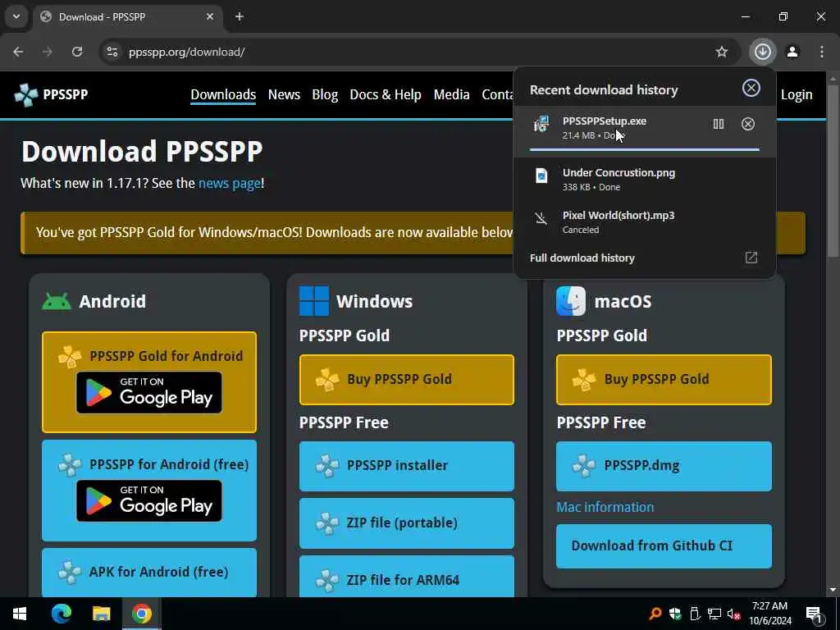
Task: Download ZIP file (portable)
Action: 407,523
